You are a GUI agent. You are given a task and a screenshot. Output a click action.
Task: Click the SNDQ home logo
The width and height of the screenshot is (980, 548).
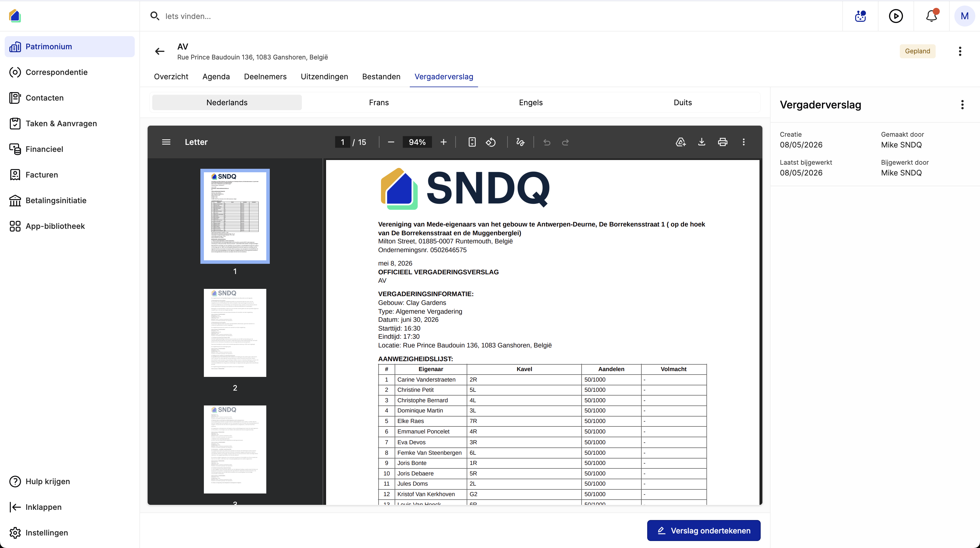[x=15, y=16]
